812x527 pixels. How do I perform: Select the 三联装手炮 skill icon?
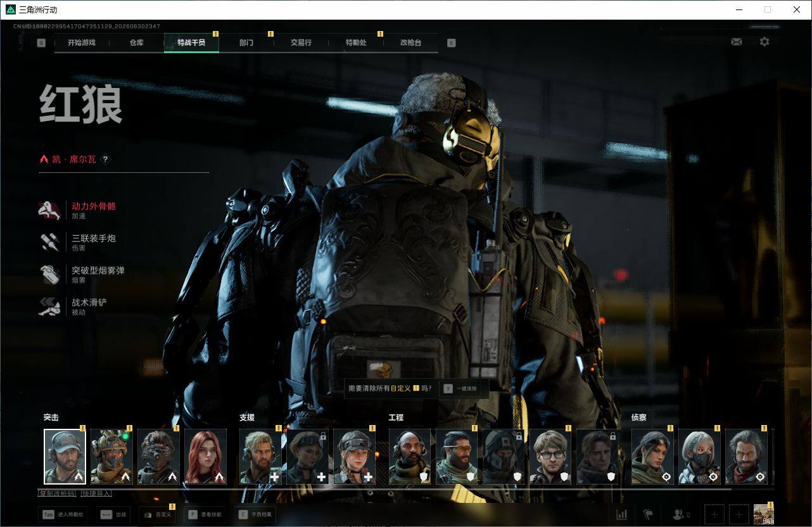click(50, 243)
